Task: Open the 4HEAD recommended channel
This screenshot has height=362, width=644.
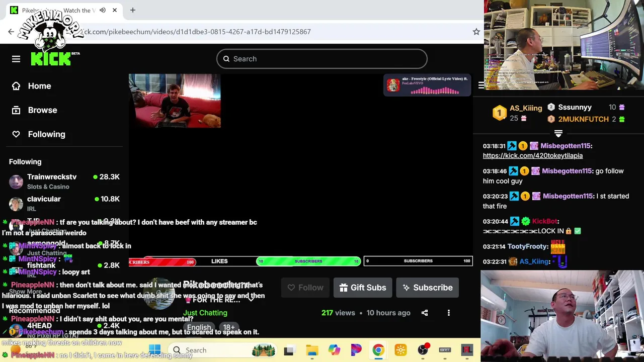Action: [64, 329]
